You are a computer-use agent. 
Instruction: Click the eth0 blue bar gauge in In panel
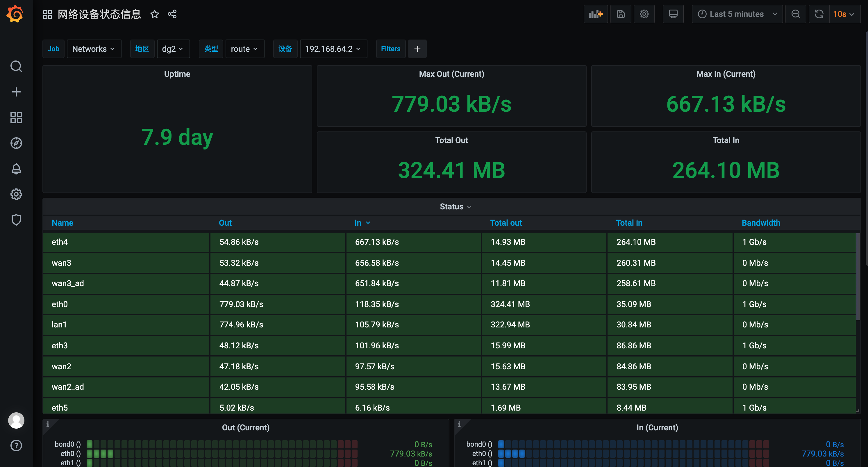coord(633,454)
